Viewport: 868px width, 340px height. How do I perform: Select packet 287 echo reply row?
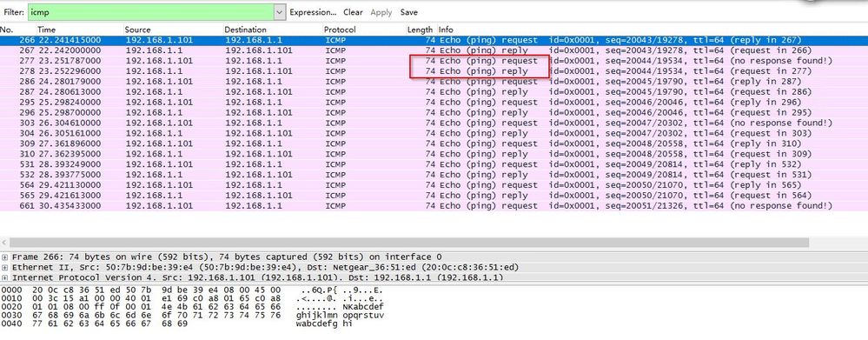434,92
